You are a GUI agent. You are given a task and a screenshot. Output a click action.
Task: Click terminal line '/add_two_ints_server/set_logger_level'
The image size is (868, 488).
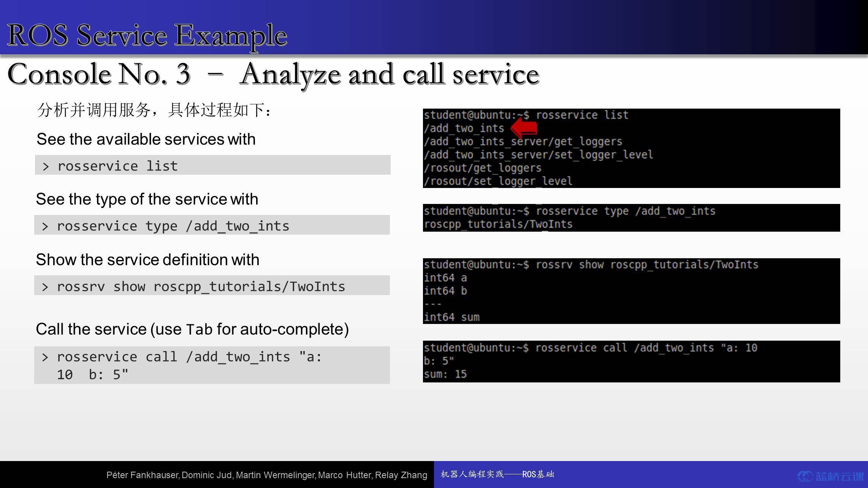point(539,155)
